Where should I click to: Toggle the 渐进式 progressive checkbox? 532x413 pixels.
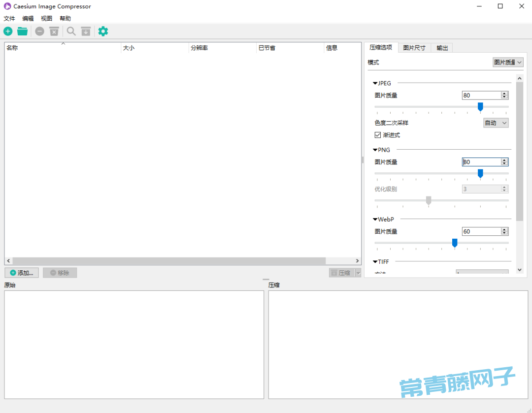tap(378, 135)
